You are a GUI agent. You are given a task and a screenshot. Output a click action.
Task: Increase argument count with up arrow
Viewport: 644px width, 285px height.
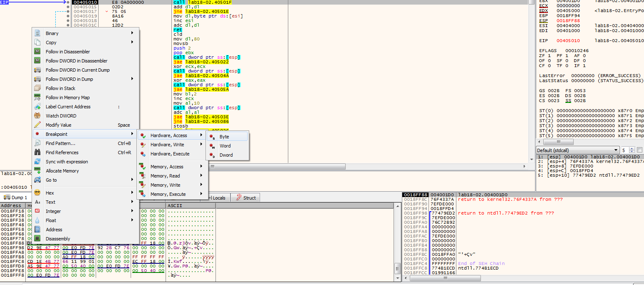click(632, 148)
